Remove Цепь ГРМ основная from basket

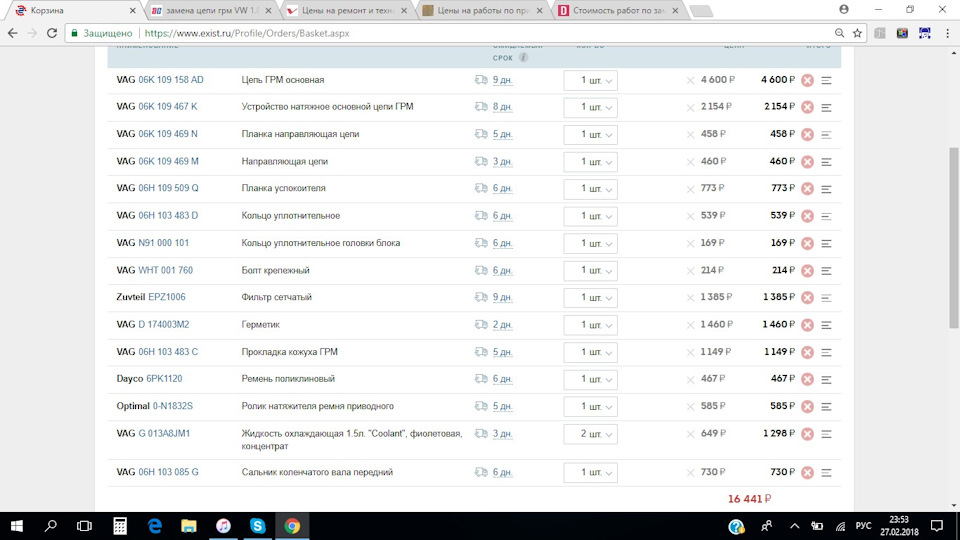click(x=808, y=80)
